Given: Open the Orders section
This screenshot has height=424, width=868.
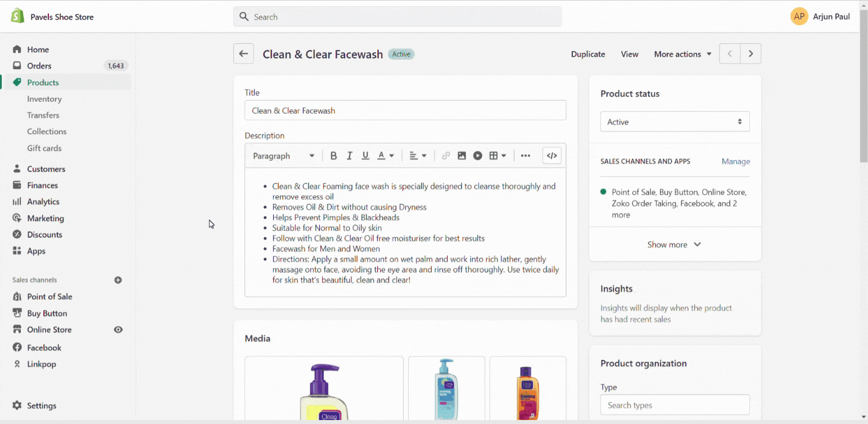Looking at the screenshot, I should (x=39, y=66).
